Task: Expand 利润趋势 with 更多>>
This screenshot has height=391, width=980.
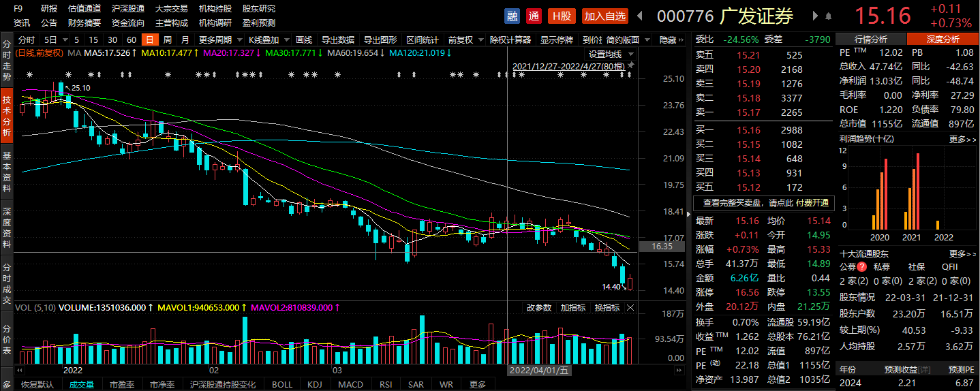Action: coord(962,139)
